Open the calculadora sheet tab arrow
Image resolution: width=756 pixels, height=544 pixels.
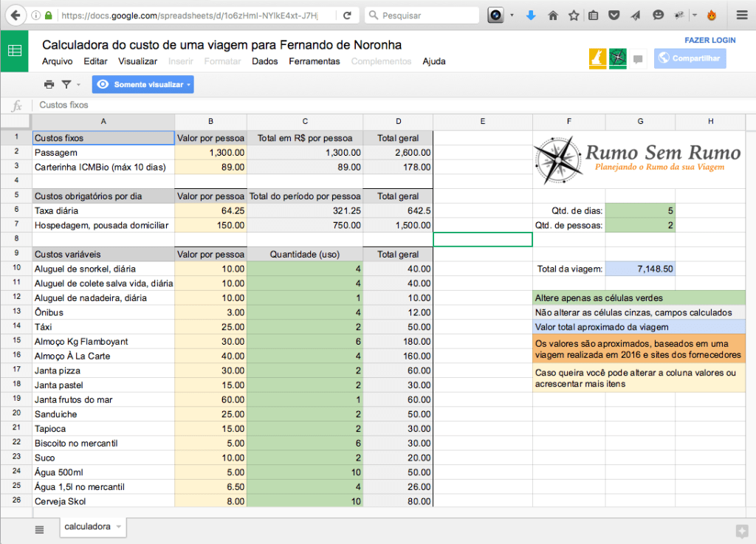(x=119, y=526)
